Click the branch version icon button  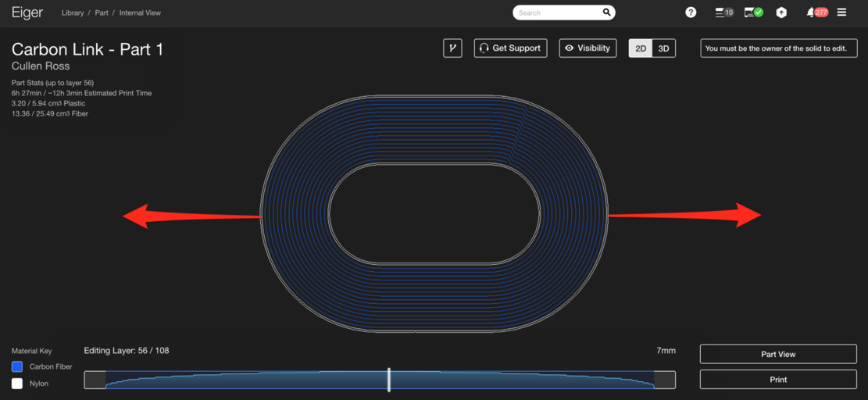click(x=452, y=48)
